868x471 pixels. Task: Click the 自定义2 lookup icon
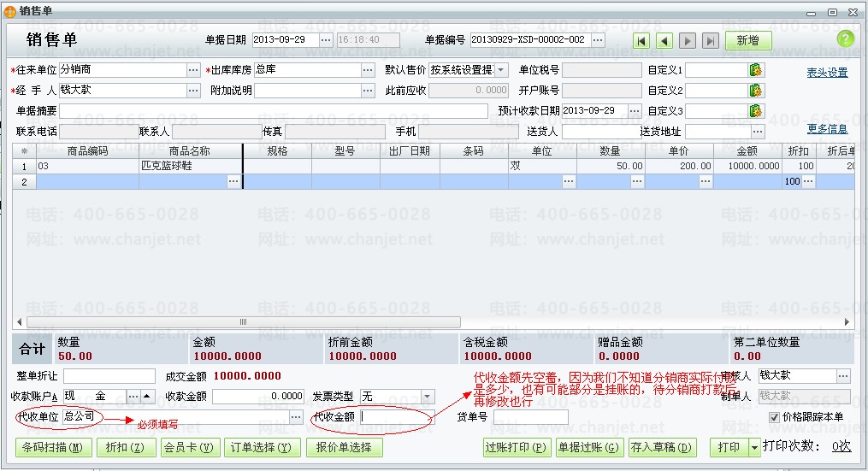click(x=756, y=91)
